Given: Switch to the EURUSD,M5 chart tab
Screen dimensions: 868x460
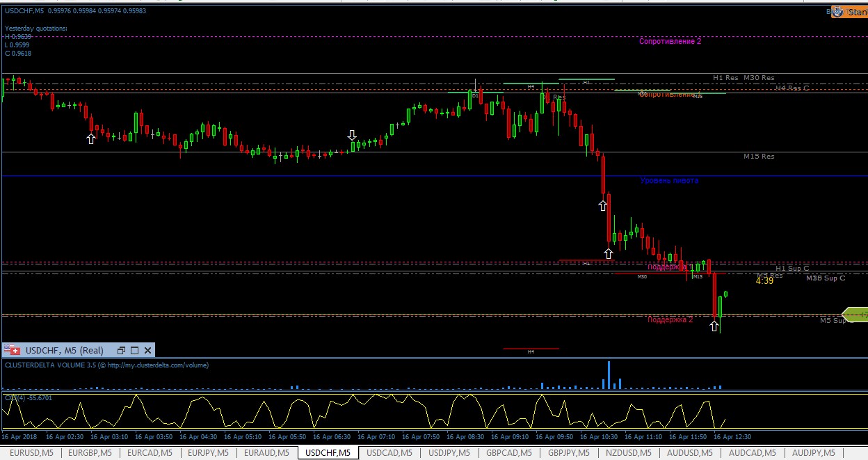Looking at the screenshot, I should tap(30, 453).
